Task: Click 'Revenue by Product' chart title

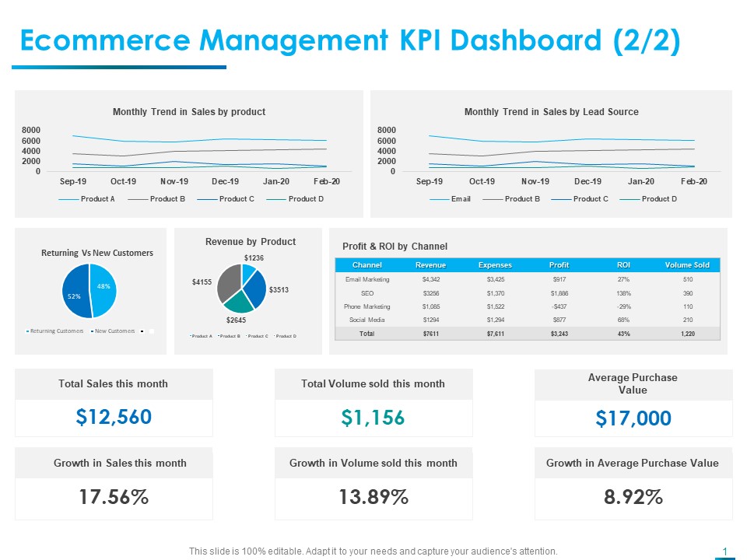Action: [x=251, y=242]
